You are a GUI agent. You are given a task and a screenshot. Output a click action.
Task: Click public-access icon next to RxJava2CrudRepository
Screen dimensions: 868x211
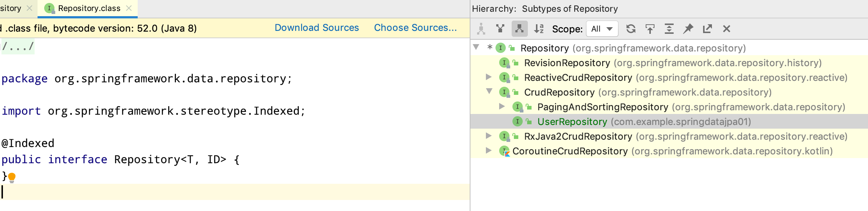pyautogui.click(x=515, y=136)
